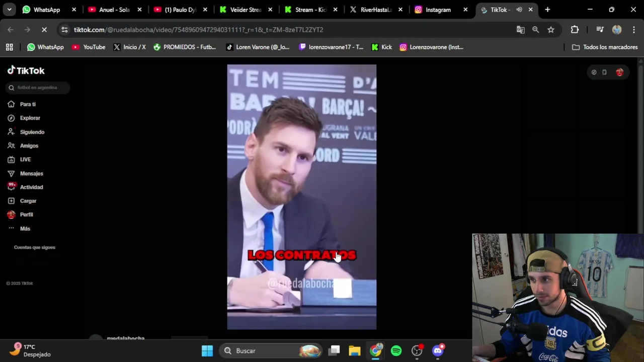Open a new browser tab
This screenshot has height=362, width=644.
(547, 10)
